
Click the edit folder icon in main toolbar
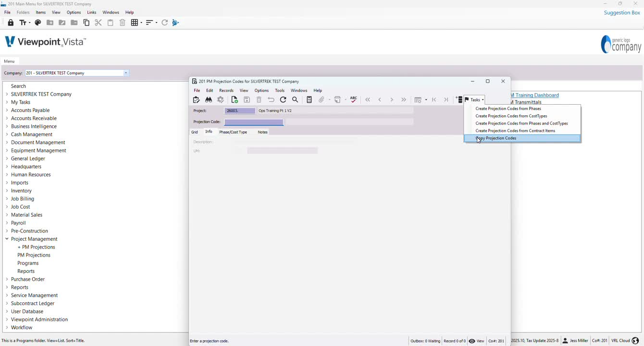62,23
